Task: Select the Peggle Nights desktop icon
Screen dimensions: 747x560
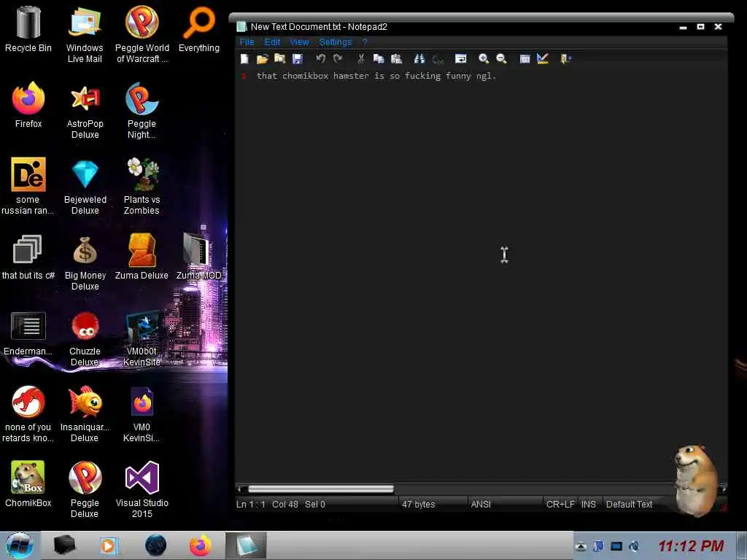Action: 142,111
